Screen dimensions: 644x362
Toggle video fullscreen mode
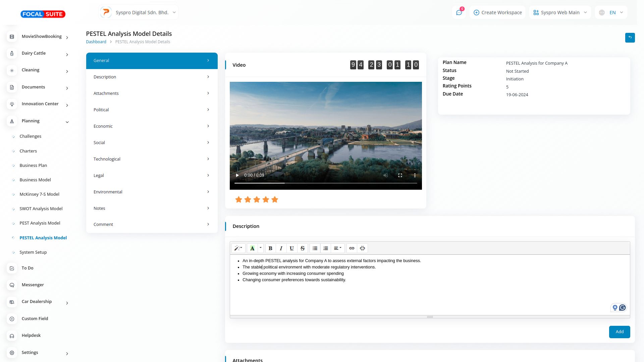(400, 175)
